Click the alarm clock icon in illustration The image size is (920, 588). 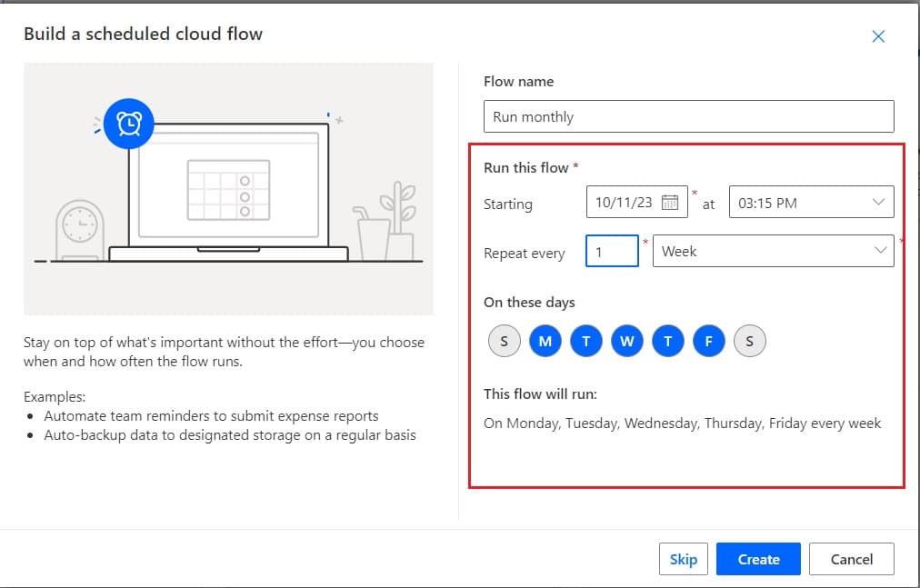[129, 124]
